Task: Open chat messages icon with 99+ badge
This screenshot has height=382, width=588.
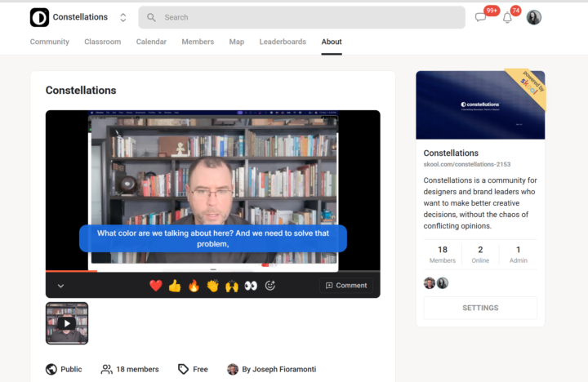Action: pos(480,17)
